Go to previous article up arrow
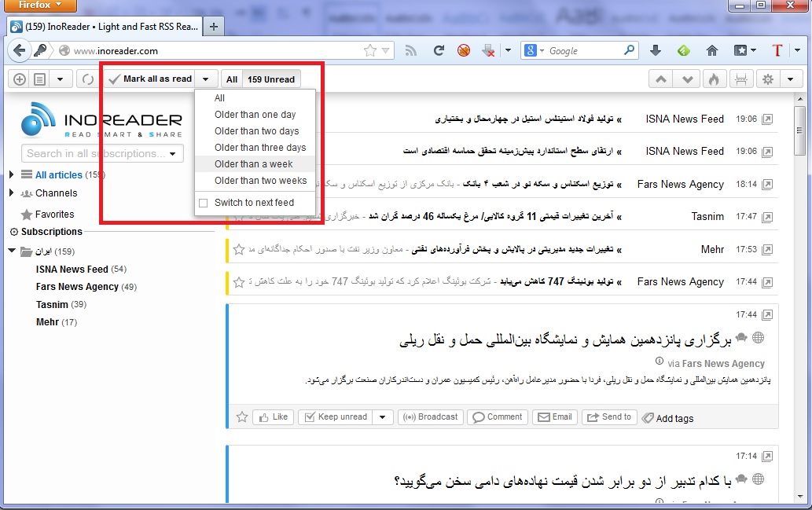 tap(661, 79)
